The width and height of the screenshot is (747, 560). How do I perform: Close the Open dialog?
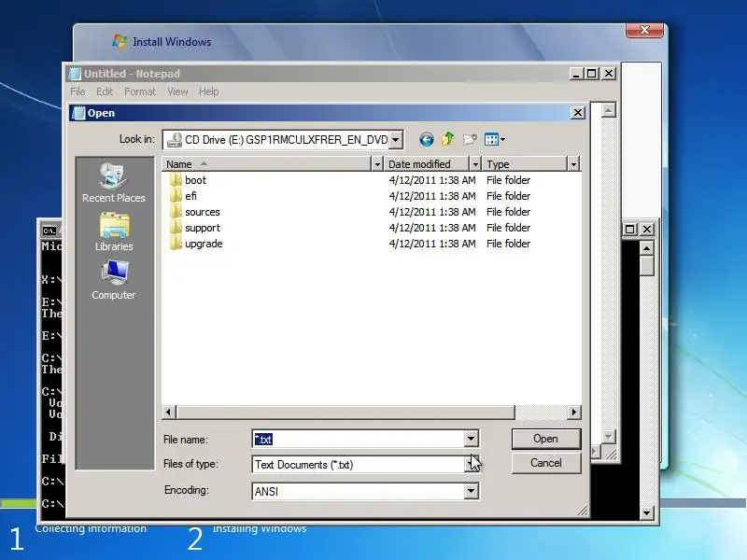click(577, 113)
